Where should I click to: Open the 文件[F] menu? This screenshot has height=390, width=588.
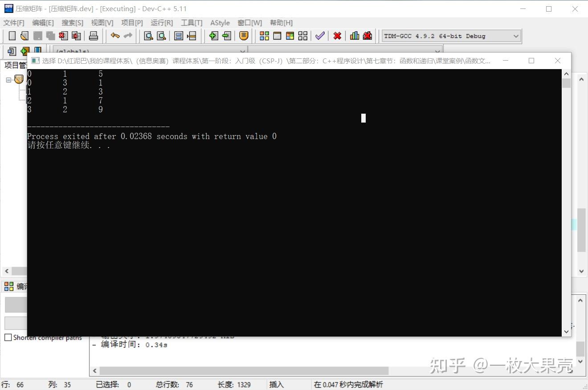click(x=14, y=23)
